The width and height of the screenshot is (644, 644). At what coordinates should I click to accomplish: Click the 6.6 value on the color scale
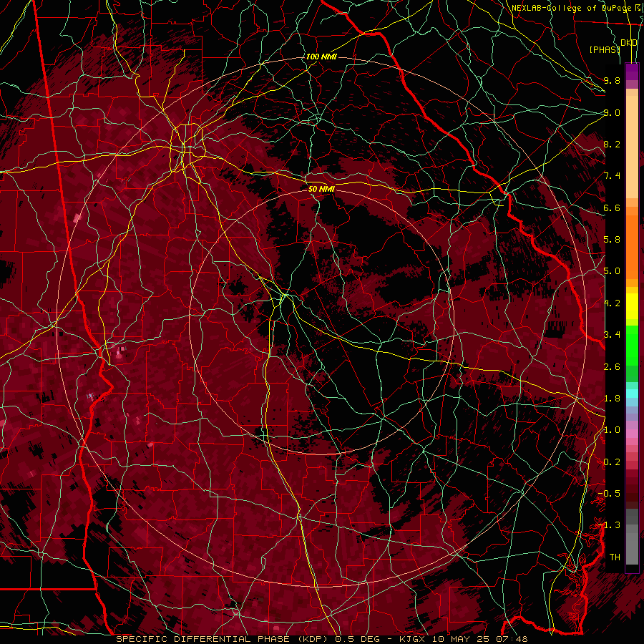[612, 208]
